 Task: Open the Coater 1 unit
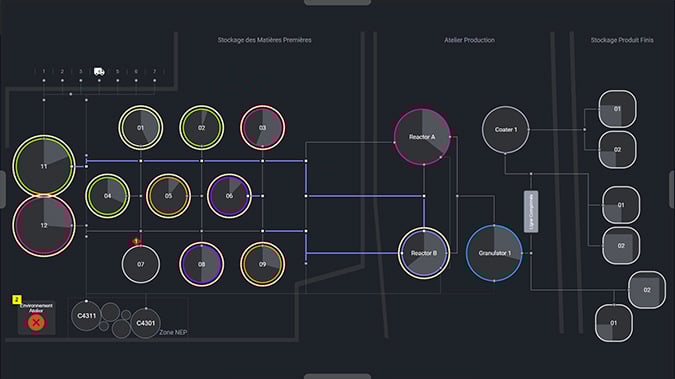[x=505, y=130]
